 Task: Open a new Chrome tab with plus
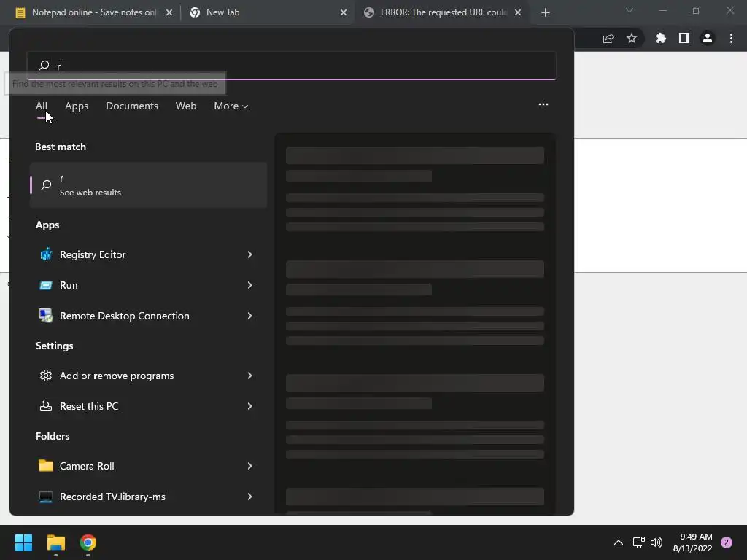[x=546, y=12]
